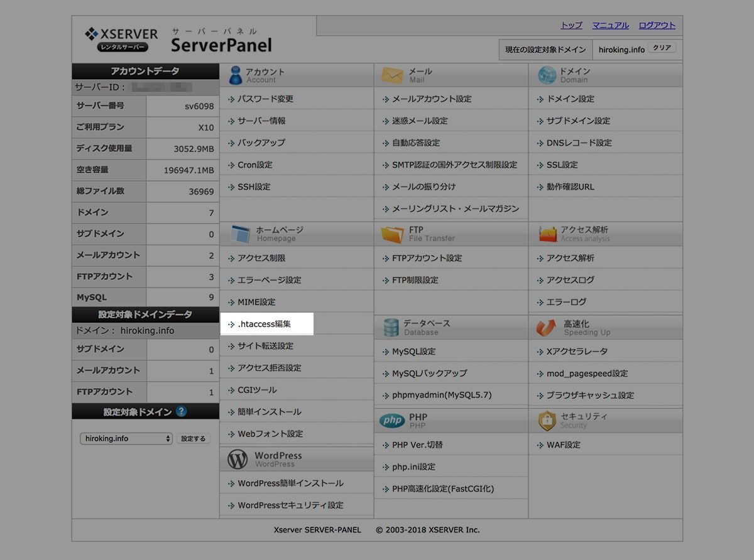Image resolution: width=754 pixels, height=560 pixels.
Task: Click the PHP logo icon
Action: click(392, 421)
